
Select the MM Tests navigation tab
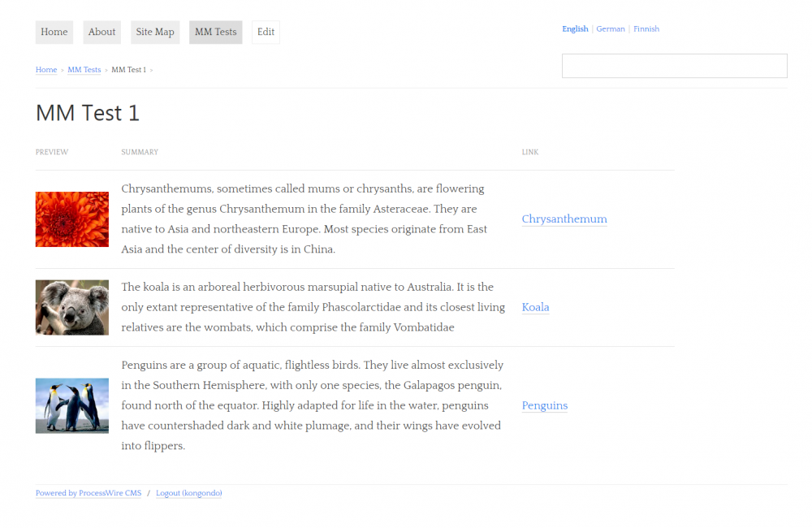point(215,32)
